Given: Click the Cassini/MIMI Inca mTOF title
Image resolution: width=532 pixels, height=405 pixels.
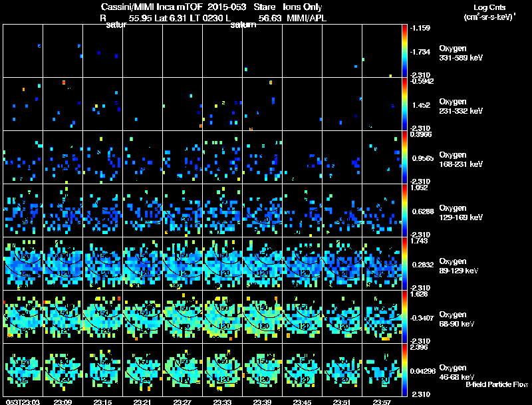Looking at the screenshot, I should click(152, 7).
